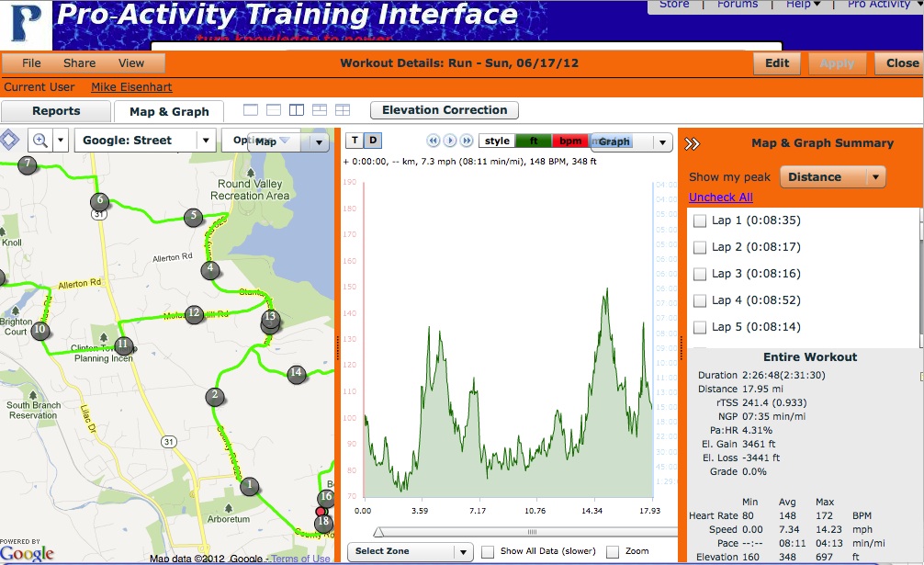Open the Store link in header
Viewport: 924px width, 565px height.
[x=674, y=5]
